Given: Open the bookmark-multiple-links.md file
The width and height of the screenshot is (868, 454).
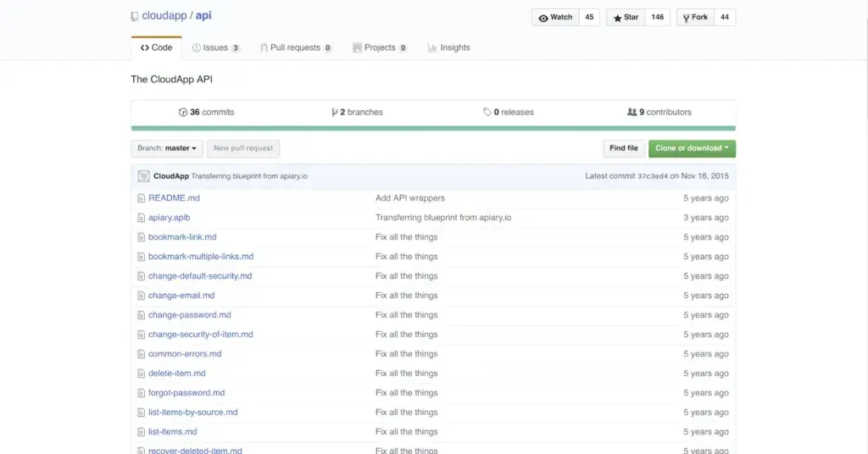Looking at the screenshot, I should pyautogui.click(x=201, y=257).
